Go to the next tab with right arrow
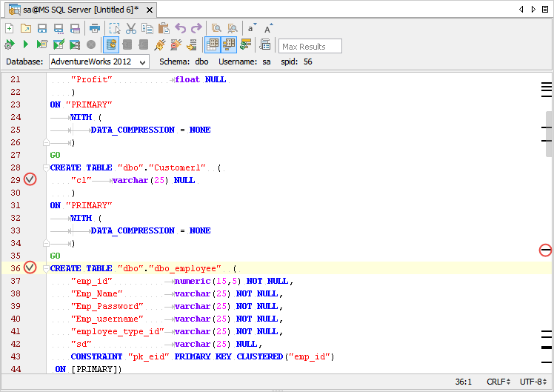554x392 pixels. (533, 10)
